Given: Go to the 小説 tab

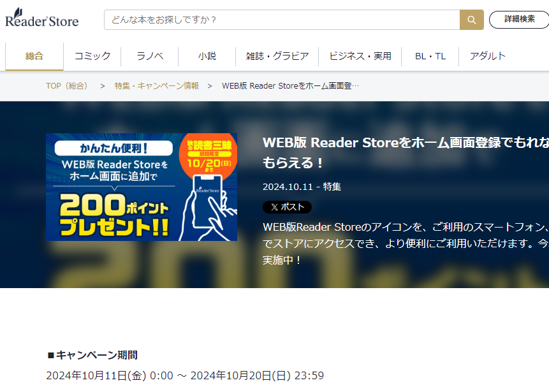Looking at the screenshot, I should click(207, 56).
